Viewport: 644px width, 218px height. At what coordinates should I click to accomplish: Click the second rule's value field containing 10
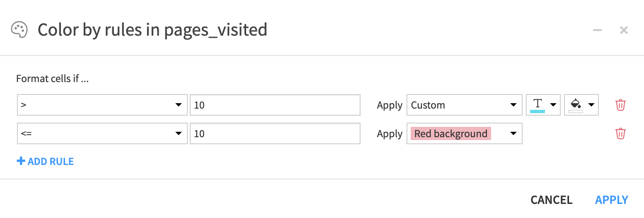click(275, 133)
